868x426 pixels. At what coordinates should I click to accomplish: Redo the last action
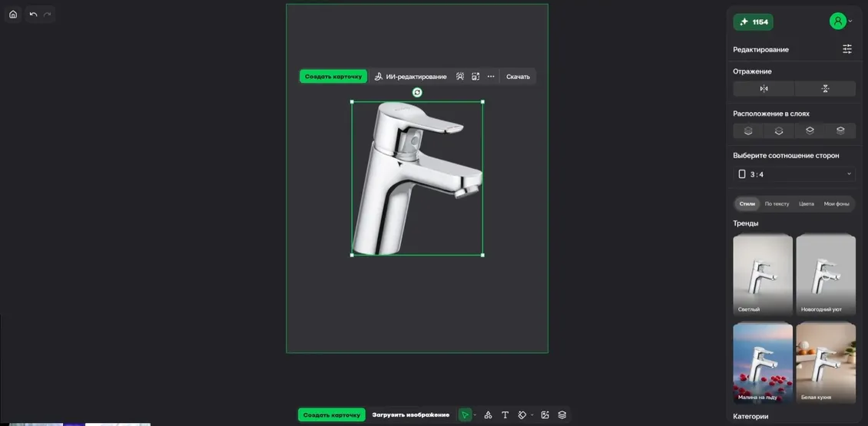[48, 15]
